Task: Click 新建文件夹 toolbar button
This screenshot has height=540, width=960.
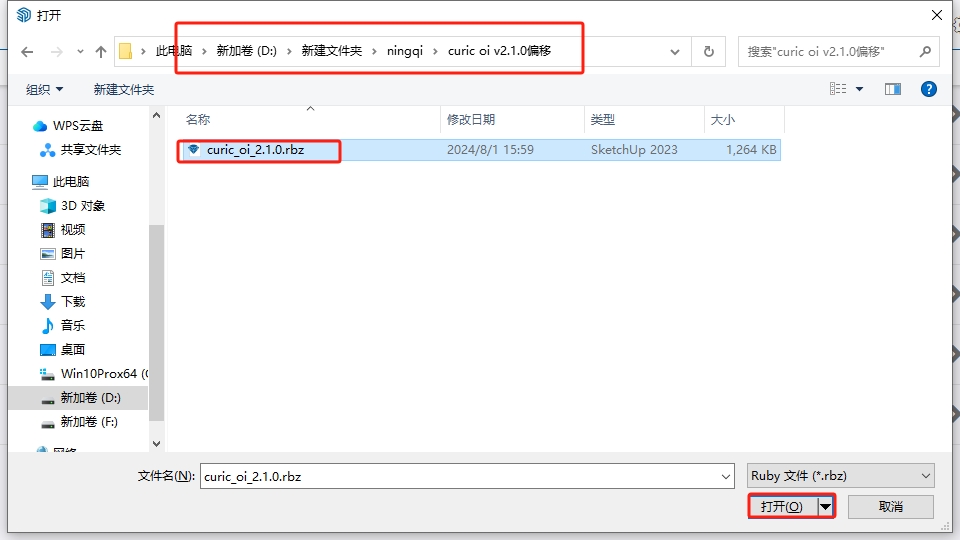Action: coord(124,89)
